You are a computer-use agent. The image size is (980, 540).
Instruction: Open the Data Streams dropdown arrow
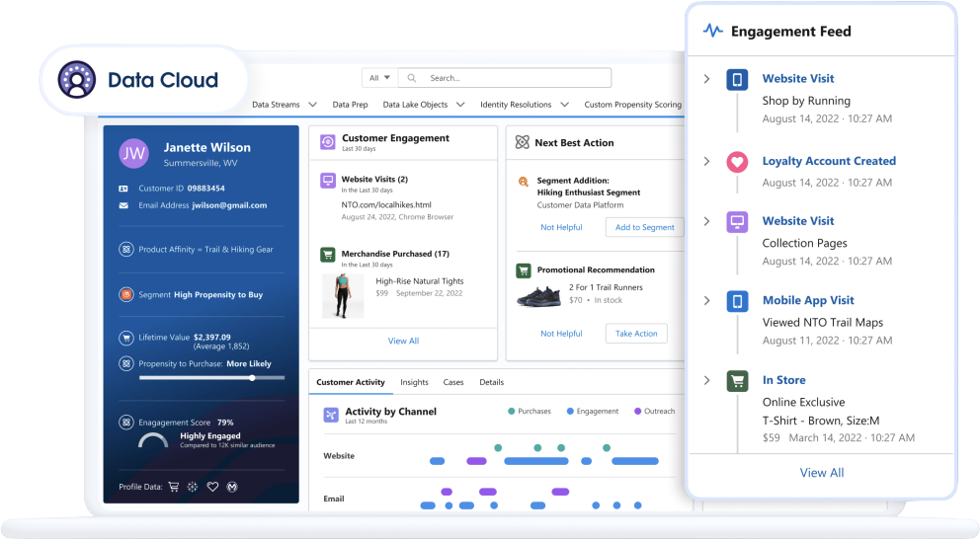pos(312,105)
